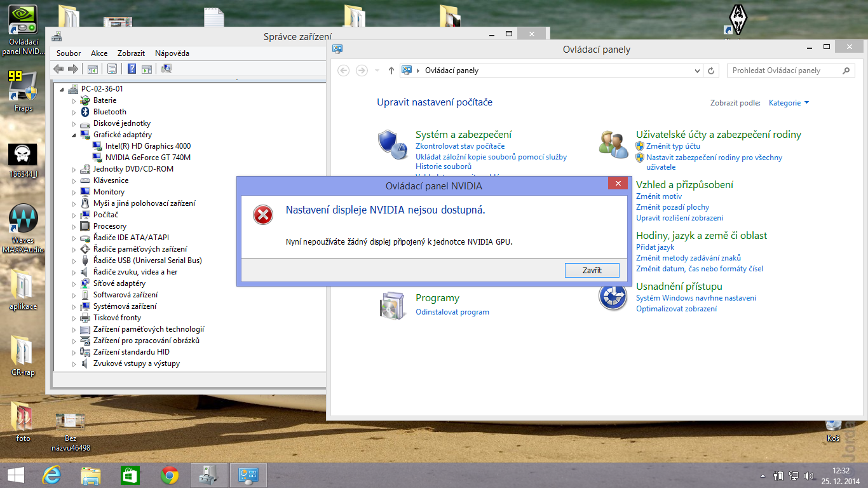Open the Nápověda menu
Viewport: 868px width, 488px height.
tap(172, 53)
